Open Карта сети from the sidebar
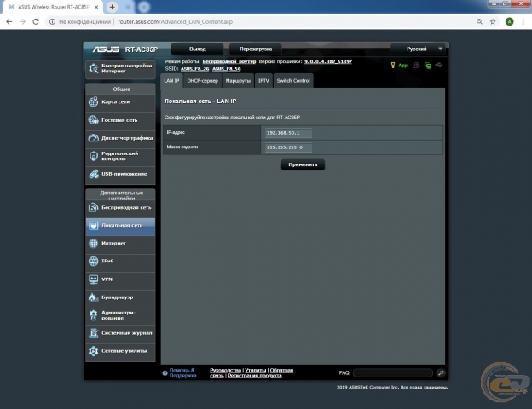Image resolution: width=532 pixels, height=409 pixels. tap(120, 101)
